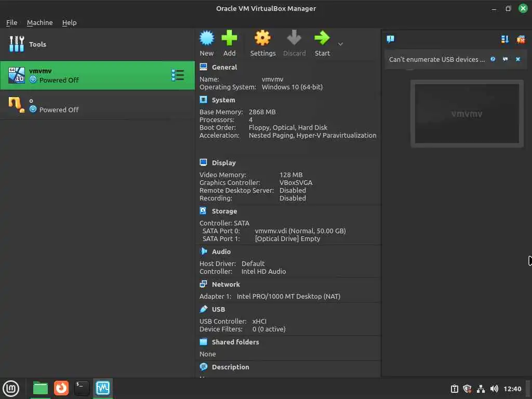Image resolution: width=532 pixels, height=399 pixels.
Task: Open the Storage section header
Action: pyautogui.click(x=224, y=211)
